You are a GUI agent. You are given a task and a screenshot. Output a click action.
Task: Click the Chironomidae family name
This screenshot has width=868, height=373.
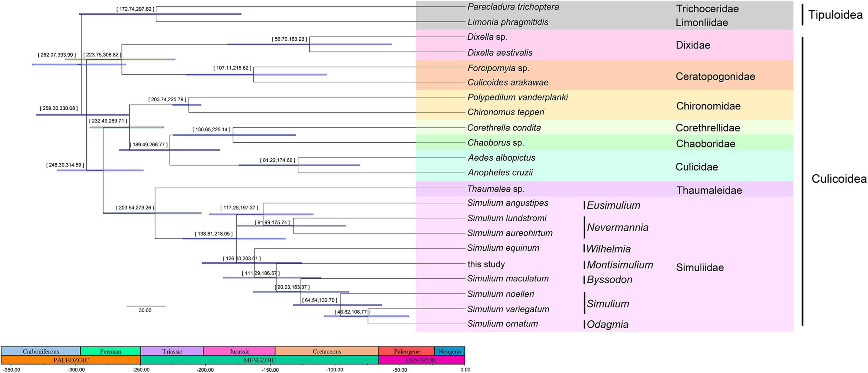(x=708, y=106)
